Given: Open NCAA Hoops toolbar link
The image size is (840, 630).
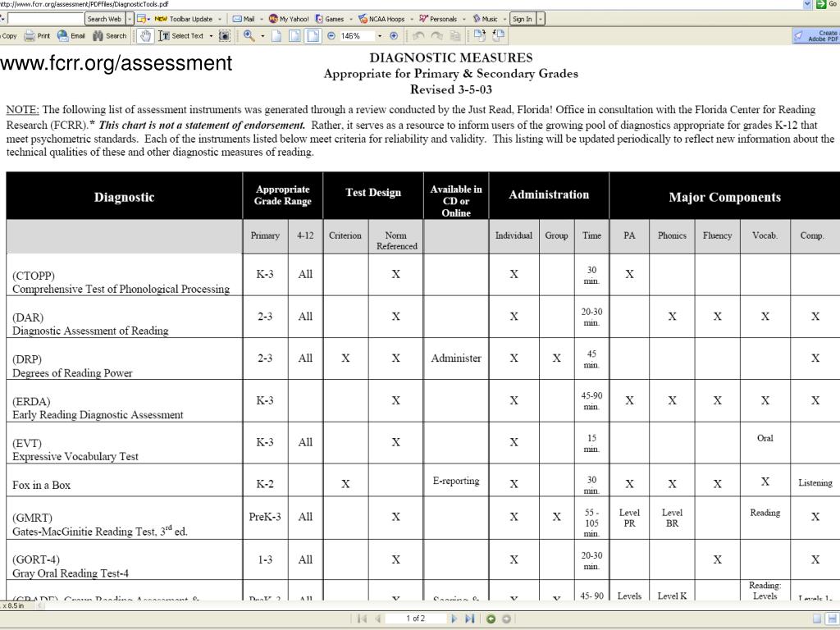Looking at the screenshot, I should coord(381,19).
